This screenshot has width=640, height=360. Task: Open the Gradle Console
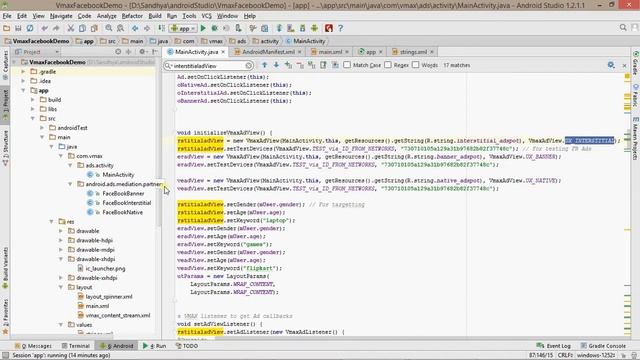[x=603, y=346]
